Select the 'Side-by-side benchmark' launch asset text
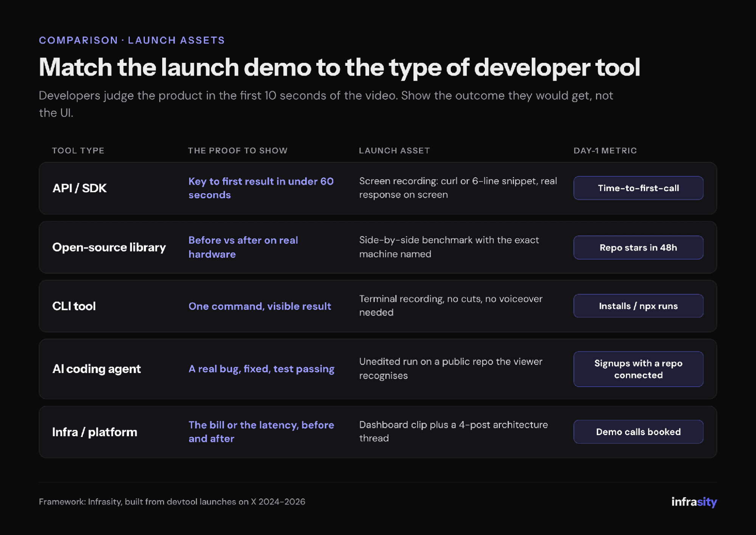Image resolution: width=756 pixels, height=535 pixels. pos(449,247)
